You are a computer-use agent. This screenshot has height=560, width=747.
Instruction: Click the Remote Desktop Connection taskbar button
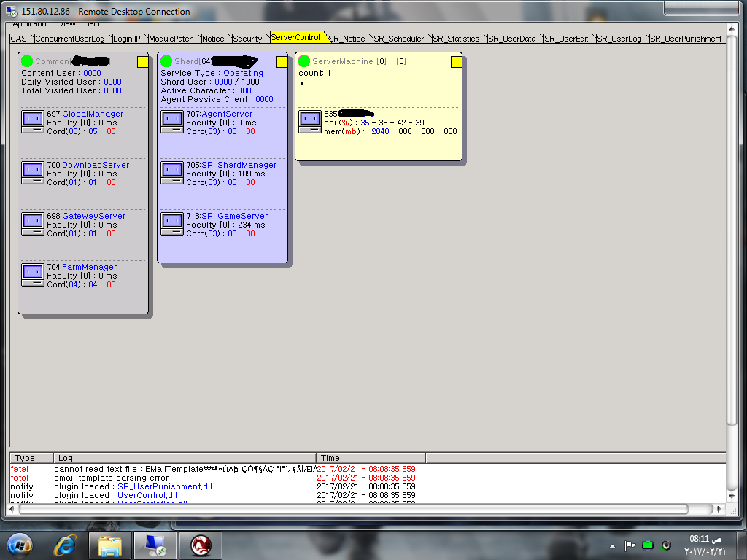point(155,545)
